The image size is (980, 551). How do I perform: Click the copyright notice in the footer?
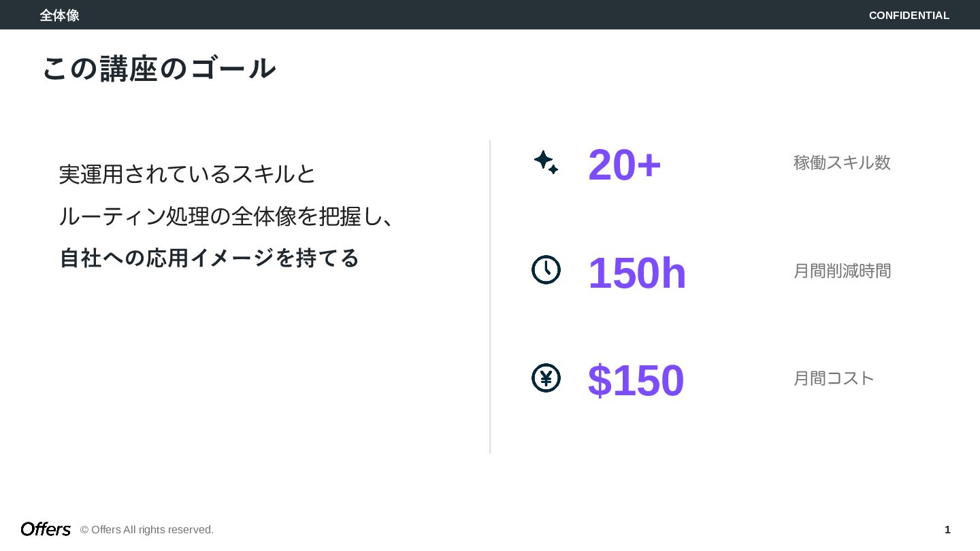pos(147,530)
